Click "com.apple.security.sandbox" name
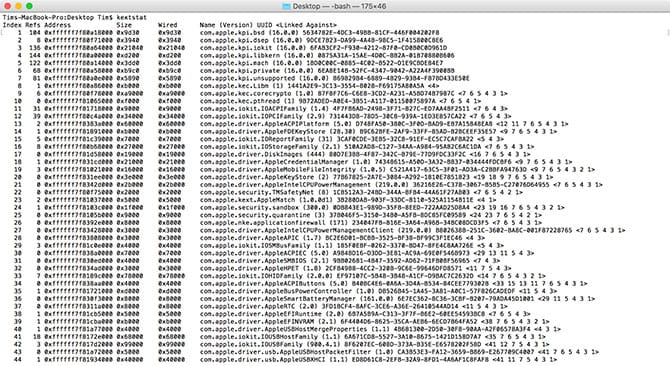Viewport: 670px width, 366px height. pos(249,208)
